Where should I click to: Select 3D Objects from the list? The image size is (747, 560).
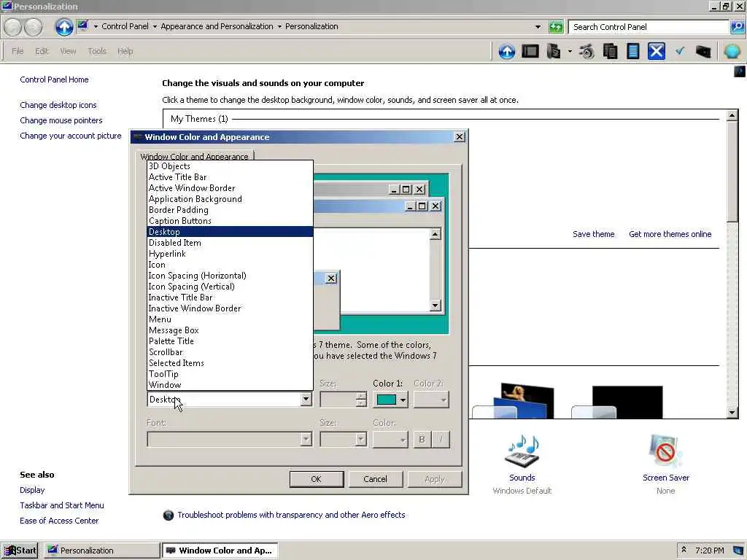[230, 166]
